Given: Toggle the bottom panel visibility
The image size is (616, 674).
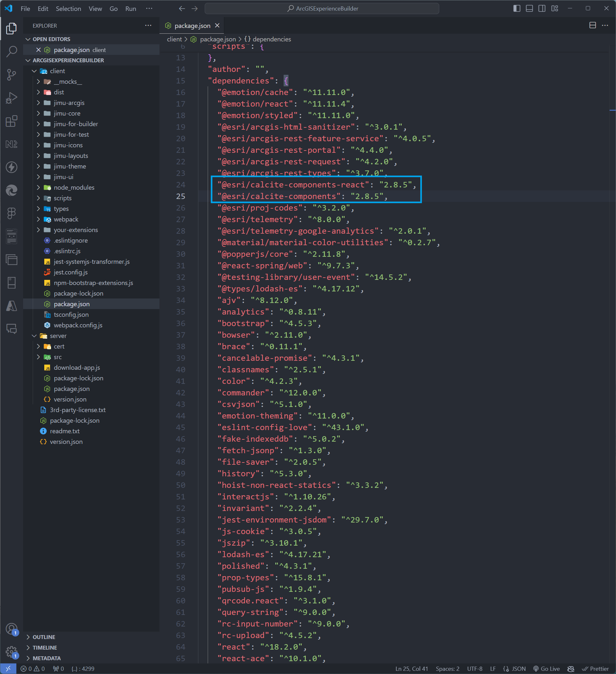Looking at the screenshot, I should tap(529, 8).
